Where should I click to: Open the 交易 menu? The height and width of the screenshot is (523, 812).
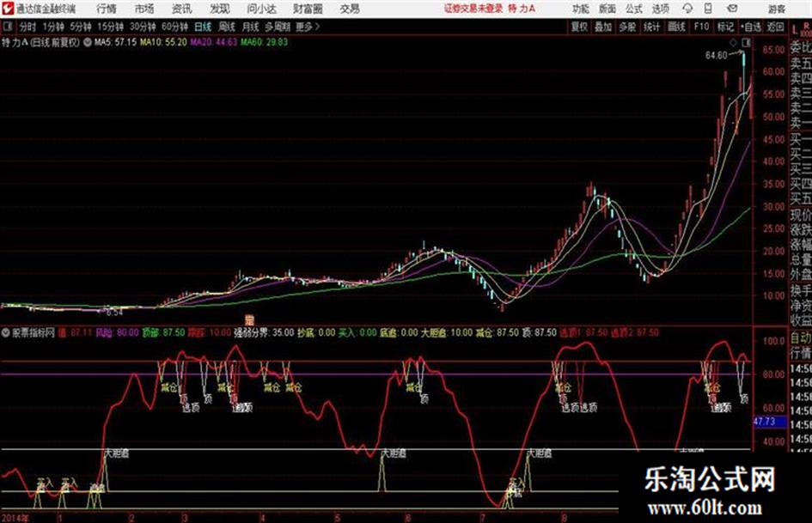coord(350,9)
